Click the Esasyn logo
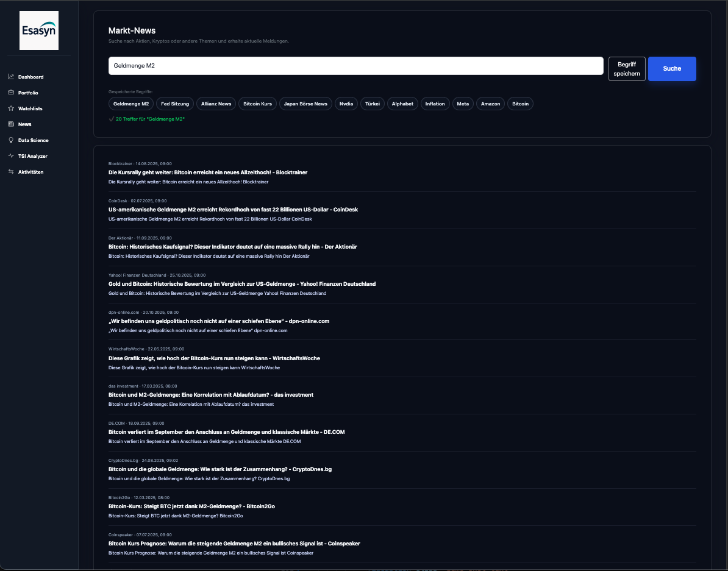728x571 pixels. tap(39, 30)
